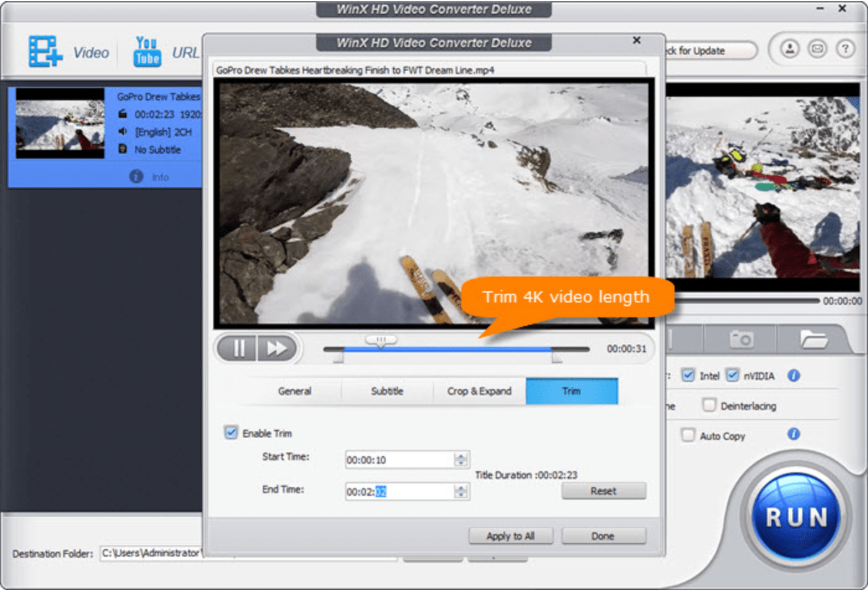
Task: Increase Start Time using stepper arrows
Action: point(461,456)
